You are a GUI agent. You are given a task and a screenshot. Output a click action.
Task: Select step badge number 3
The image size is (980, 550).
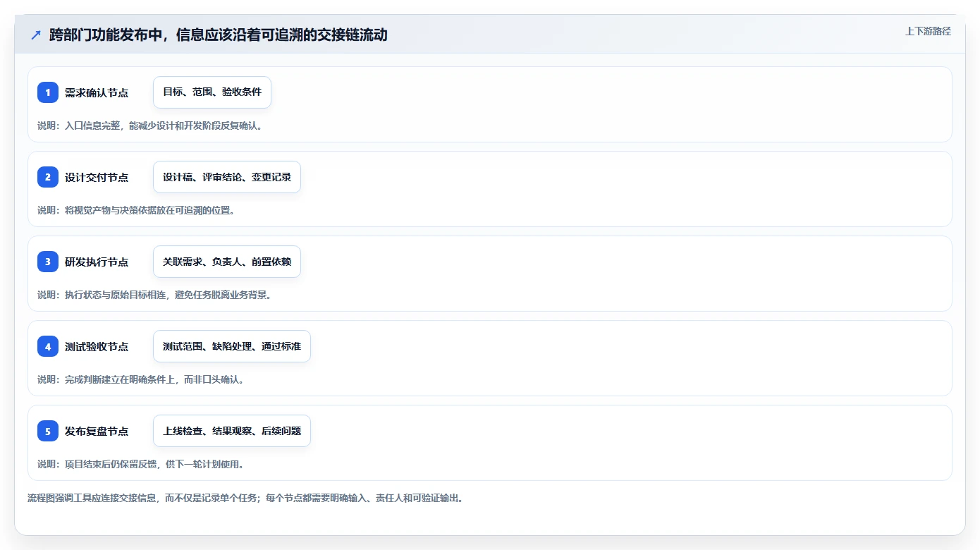tap(48, 262)
